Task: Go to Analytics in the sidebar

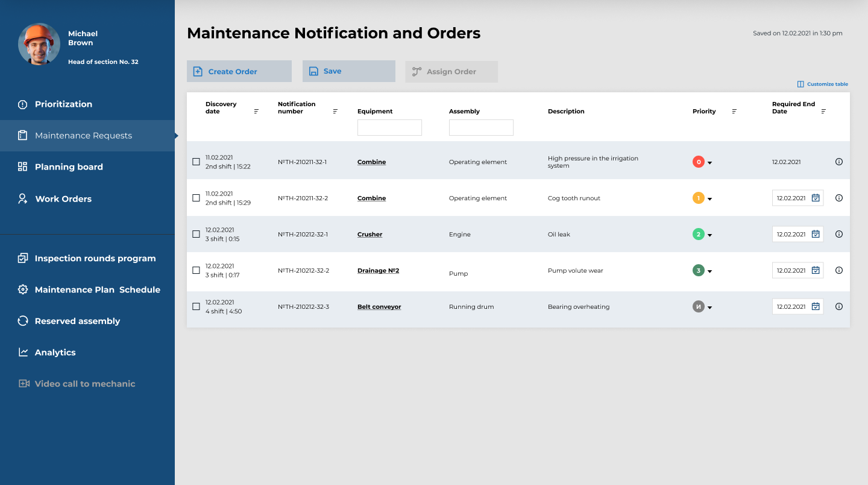Action: [x=55, y=352]
